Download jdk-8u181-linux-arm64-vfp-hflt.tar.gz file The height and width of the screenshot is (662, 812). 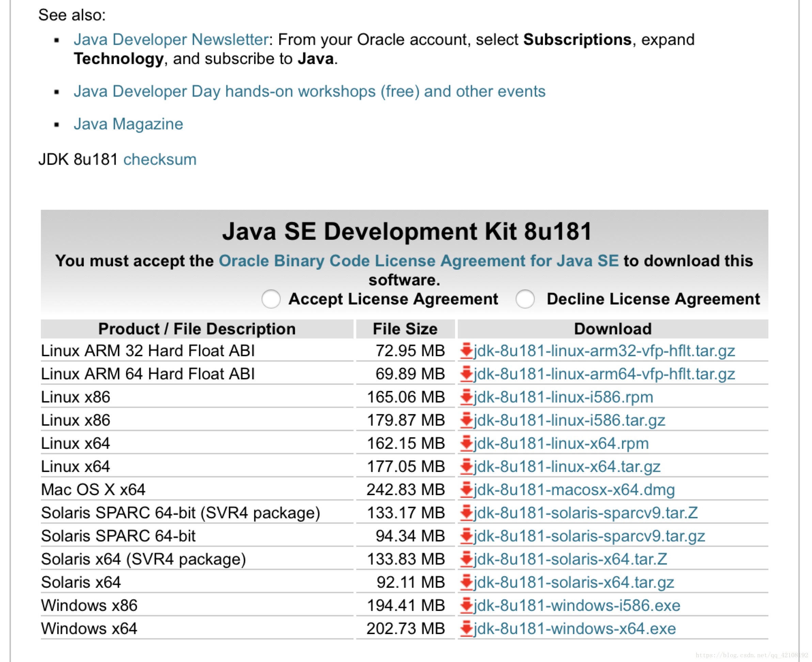pyautogui.click(x=604, y=374)
